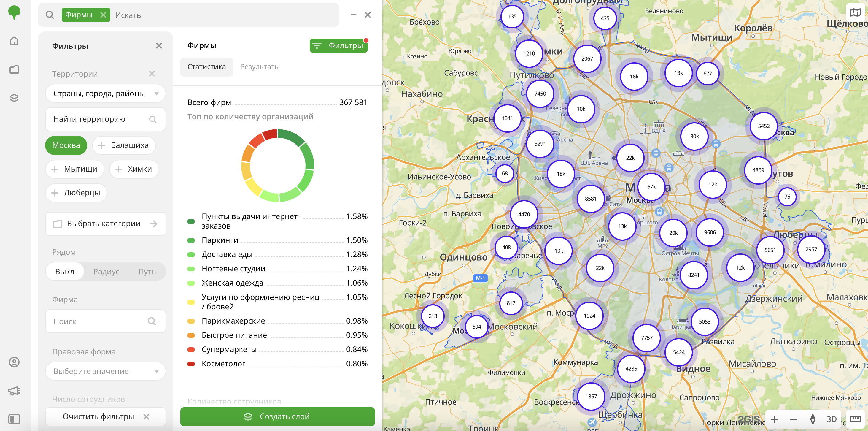868x431 pixels.
Task: Open the 2GIS green logo home
Action: (14, 12)
